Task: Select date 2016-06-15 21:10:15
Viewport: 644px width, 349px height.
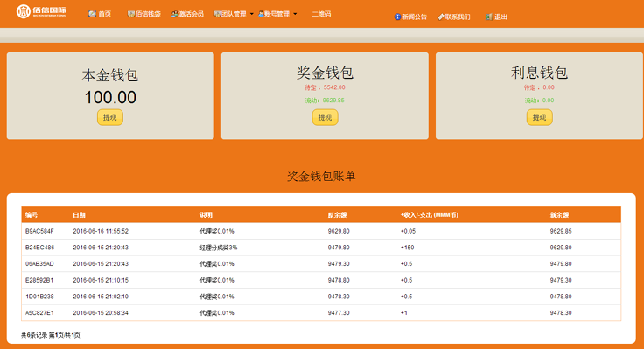Action: point(101,280)
